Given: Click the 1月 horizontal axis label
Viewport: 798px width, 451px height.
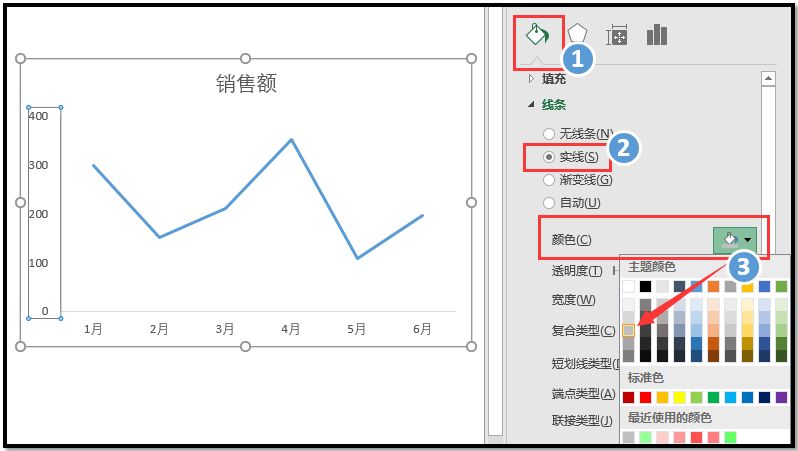Looking at the screenshot, I should coord(93,329).
